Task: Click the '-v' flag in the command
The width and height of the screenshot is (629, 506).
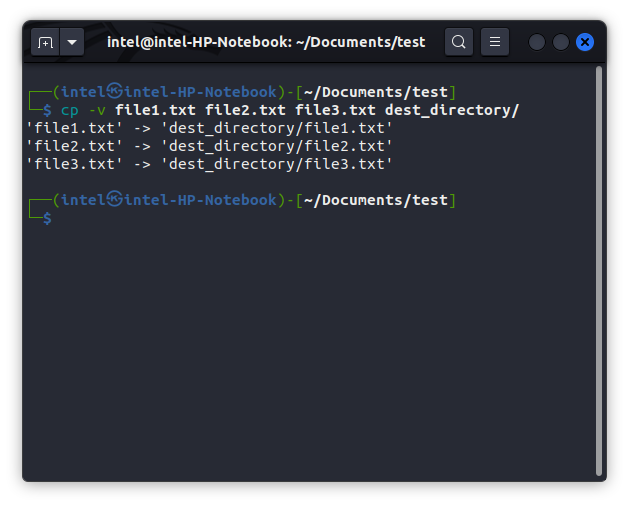Action: point(96,110)
